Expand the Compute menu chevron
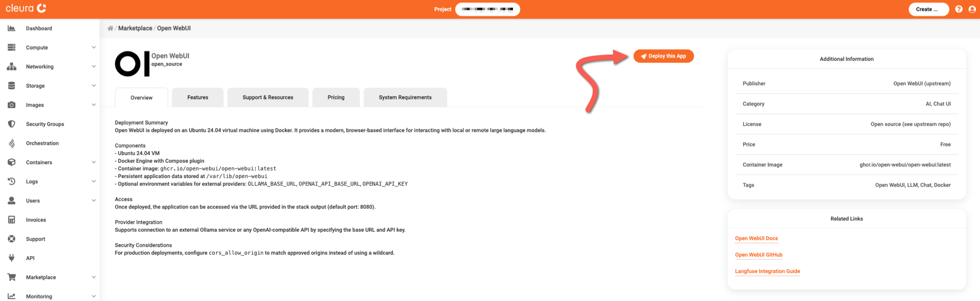 tap(93, 47)
